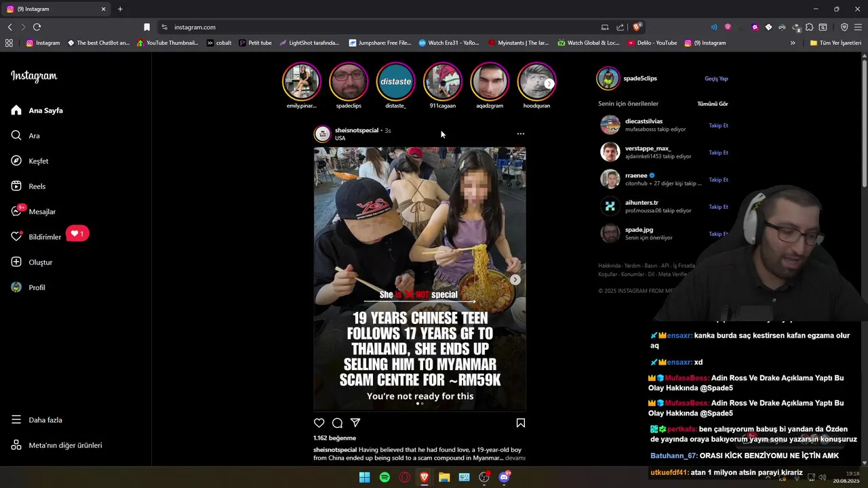Click page vertical scrollbar
The height and width of the screenshot is (488, 868).
coord(864,122)
